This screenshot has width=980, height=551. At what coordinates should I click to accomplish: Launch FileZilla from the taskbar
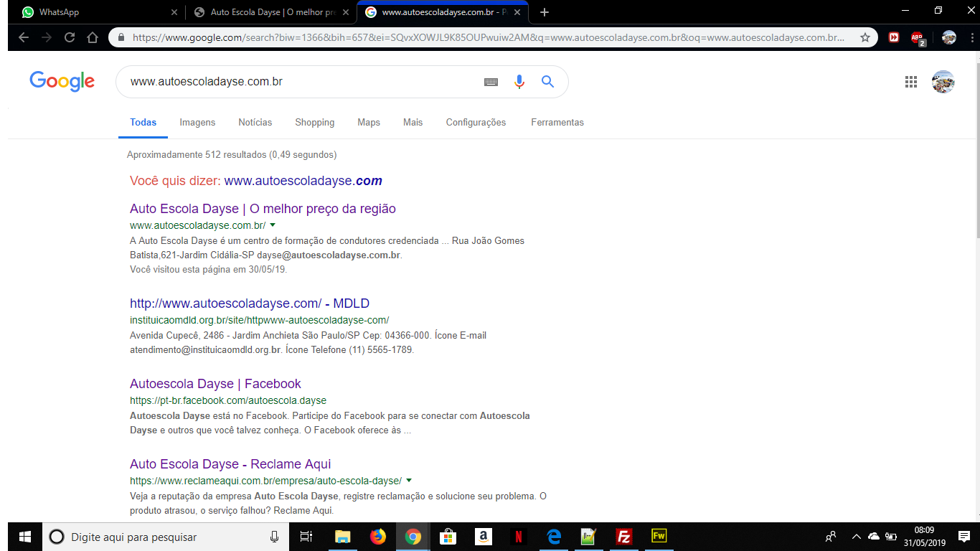click(x=623, y=537)
